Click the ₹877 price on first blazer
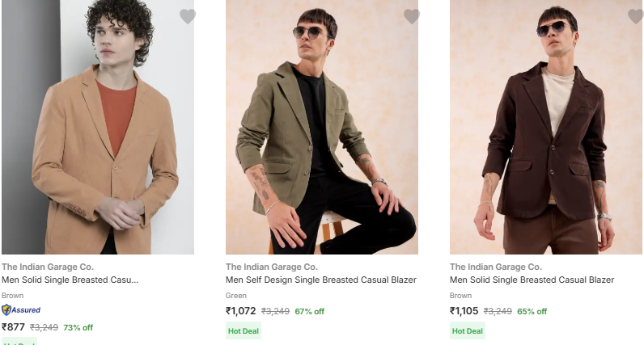The height and width of the screenshot is (345, 644). click(x=14, y=327)
